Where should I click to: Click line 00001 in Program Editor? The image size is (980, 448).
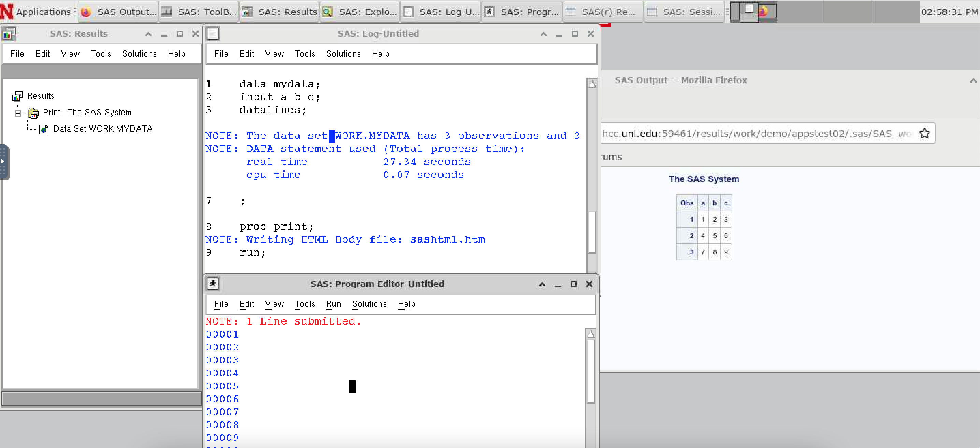tap(222, 334)
